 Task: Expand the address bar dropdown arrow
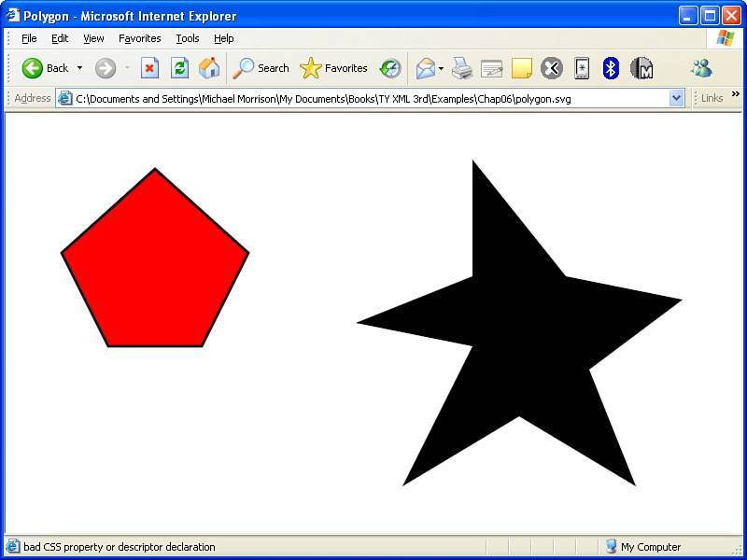(676, 99)
